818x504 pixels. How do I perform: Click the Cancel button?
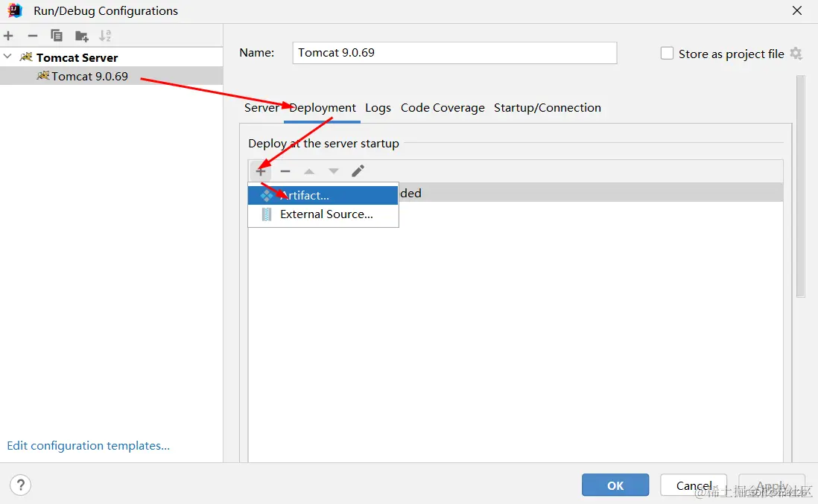pyautogui.click(x=694, y=485)
